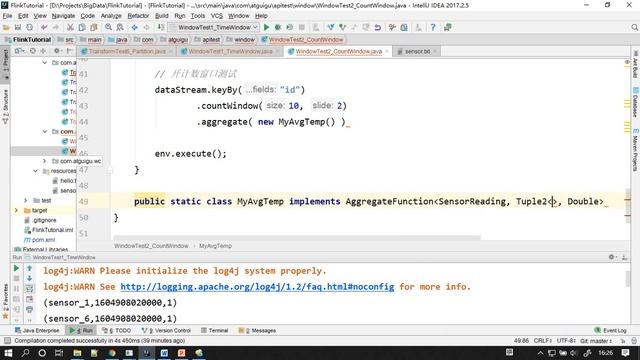Open Project view settings gear

point(57,51)
